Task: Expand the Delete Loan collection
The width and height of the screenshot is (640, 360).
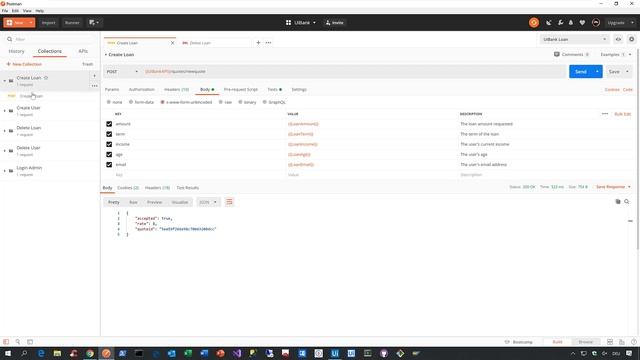Action: (x=4, y=131)
